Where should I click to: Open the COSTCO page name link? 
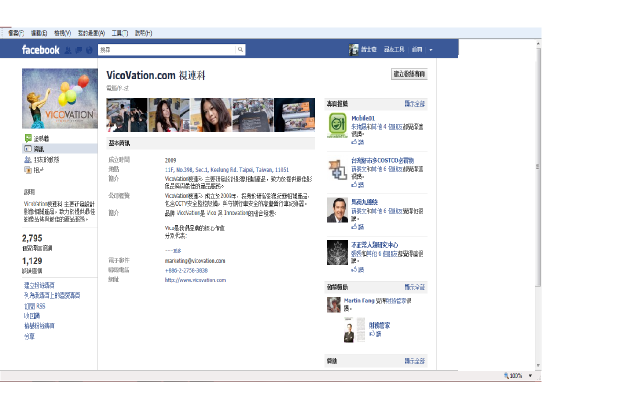click(382, 160)
